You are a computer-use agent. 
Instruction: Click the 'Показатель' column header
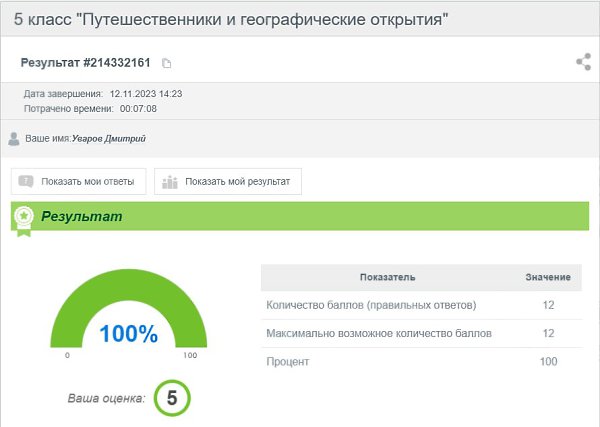tap(385, 277)
